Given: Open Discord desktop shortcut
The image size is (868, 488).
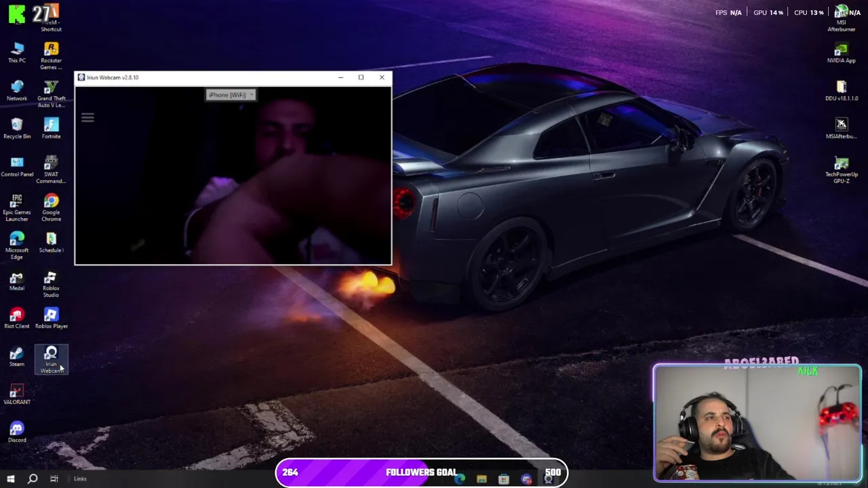Looking at the screenshot, I should tap(17, 432).
